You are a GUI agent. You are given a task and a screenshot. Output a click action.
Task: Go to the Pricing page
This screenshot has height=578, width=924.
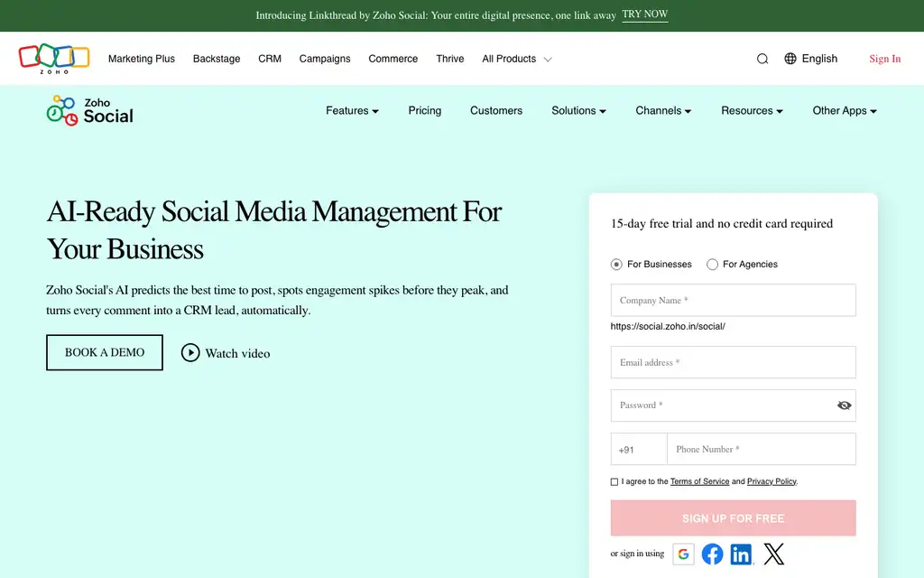(x=425, y=110)
